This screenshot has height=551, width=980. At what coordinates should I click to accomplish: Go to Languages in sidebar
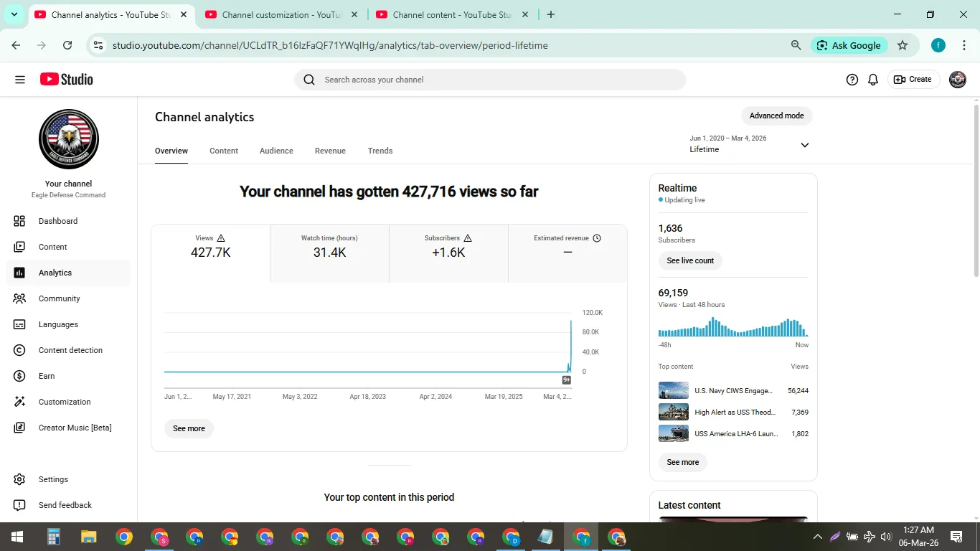tap(68, 324)
